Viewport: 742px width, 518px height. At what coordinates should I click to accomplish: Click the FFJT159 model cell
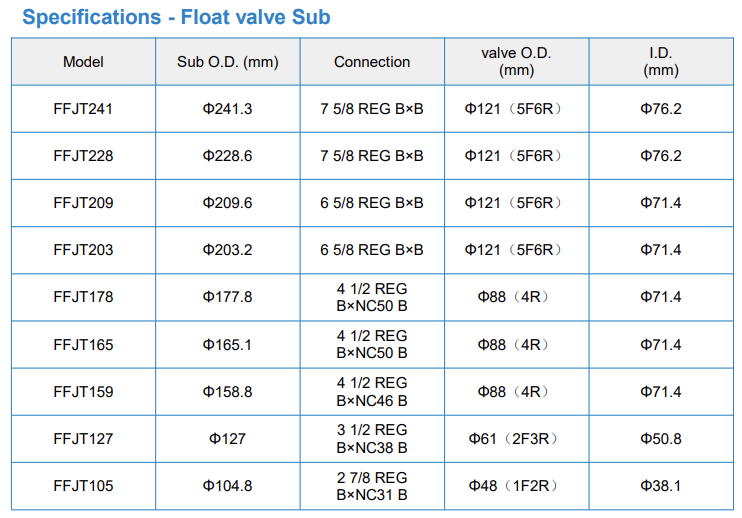point(83,392)
